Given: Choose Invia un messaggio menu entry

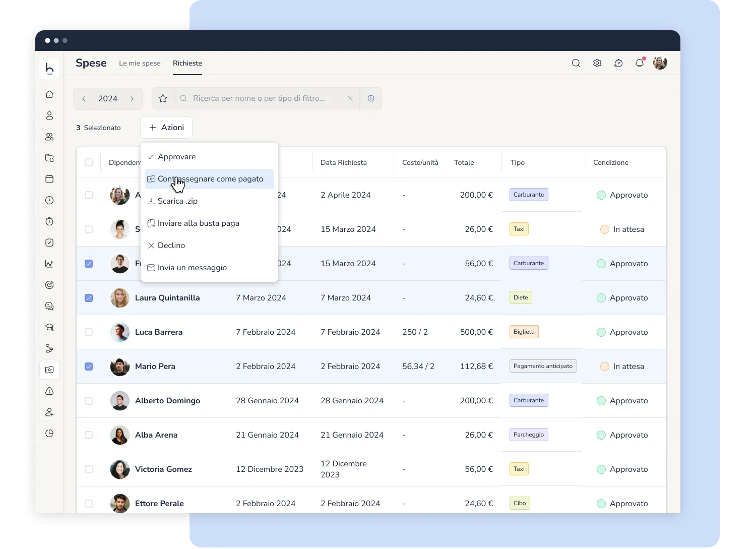Looking at the screenshot, I should [x=209, y=268].
